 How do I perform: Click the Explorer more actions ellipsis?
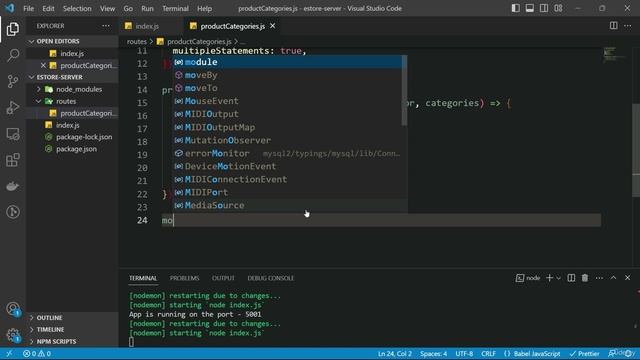point(106,26)
